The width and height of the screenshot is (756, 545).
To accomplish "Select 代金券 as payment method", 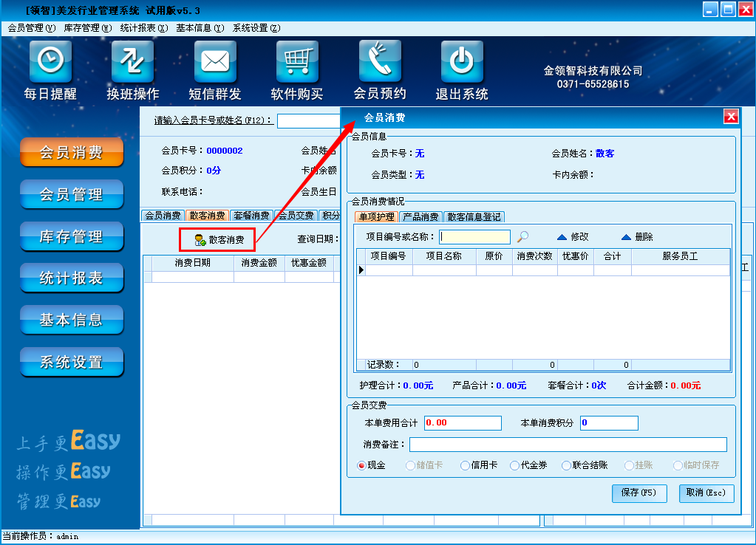I will 515,465.
